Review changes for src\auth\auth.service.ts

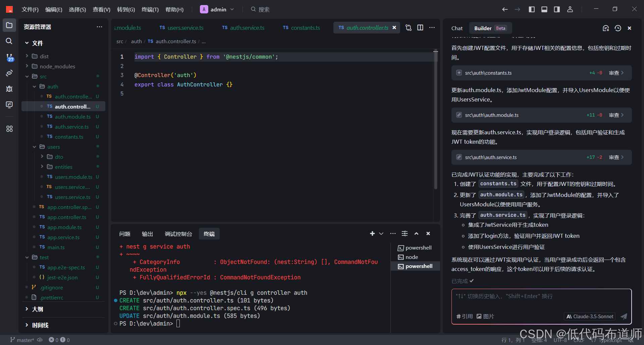616,157
